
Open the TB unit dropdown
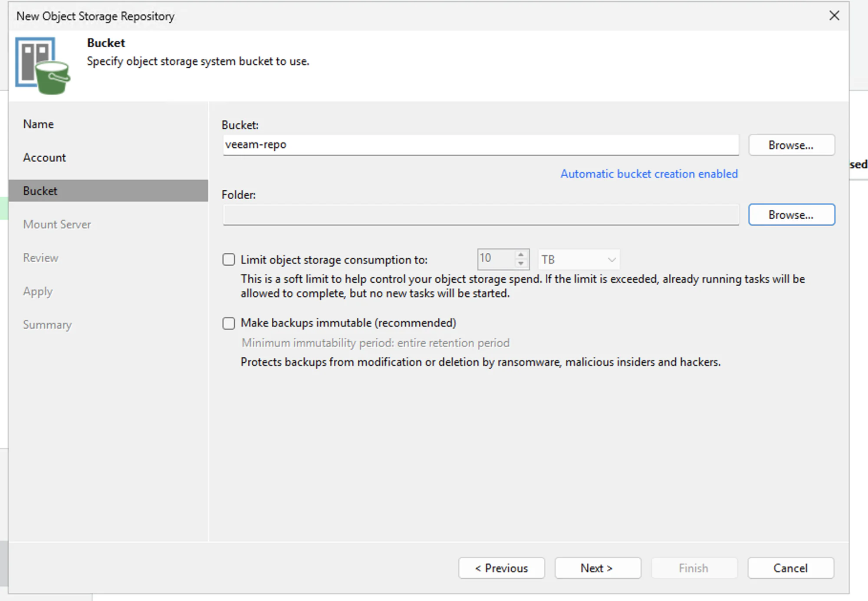pyautogui.click(x=579, y=260)
